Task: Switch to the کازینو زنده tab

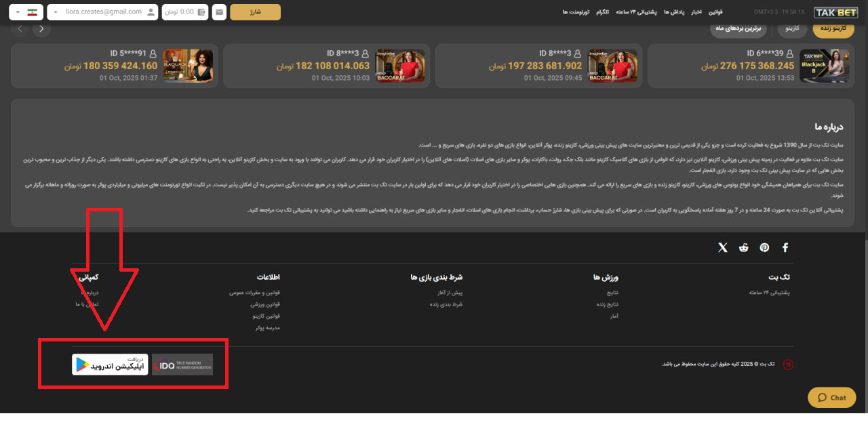Action: pos(833,29)
